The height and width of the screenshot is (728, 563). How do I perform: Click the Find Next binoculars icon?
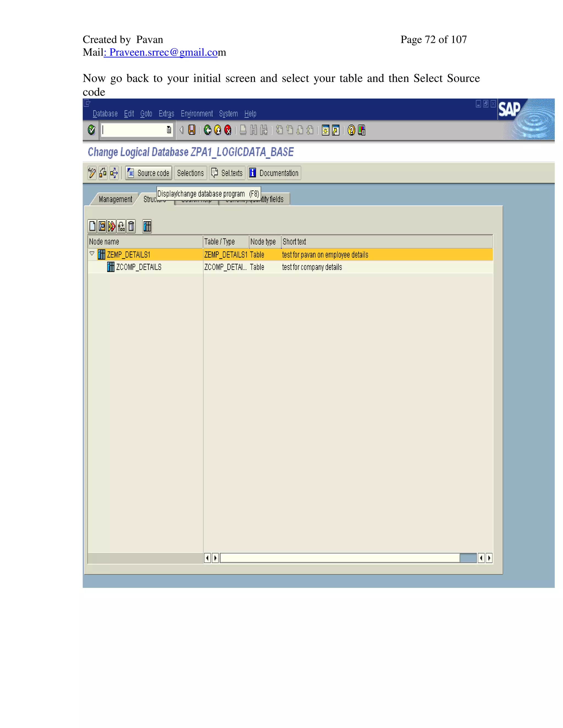(264, 130)
